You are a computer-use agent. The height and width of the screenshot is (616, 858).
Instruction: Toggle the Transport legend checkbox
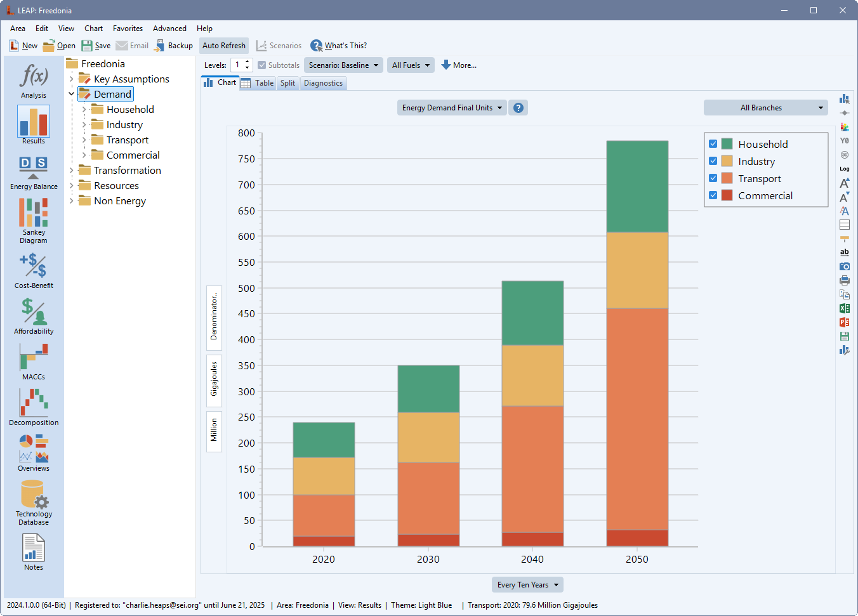713,178
